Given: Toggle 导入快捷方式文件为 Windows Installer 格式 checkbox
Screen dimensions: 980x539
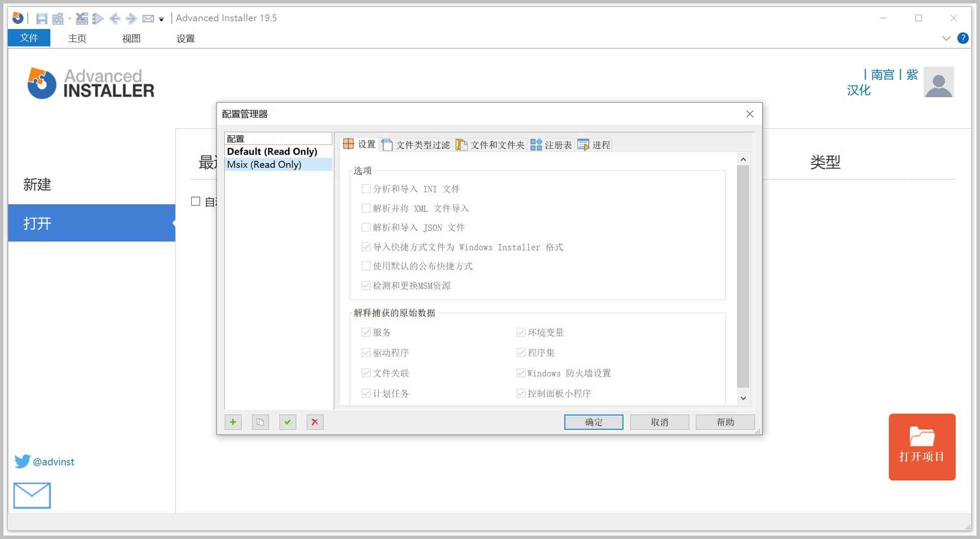Looking at the screenshot, I should [366, 247].
